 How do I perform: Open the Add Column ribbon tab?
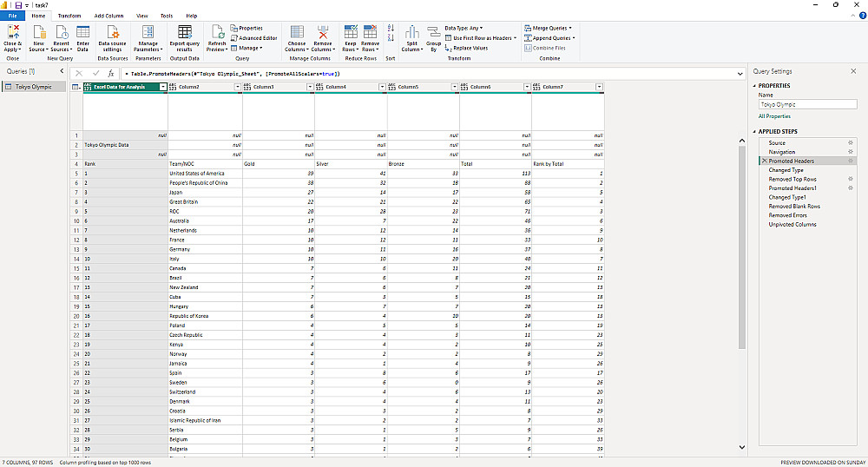coord(108,16)
